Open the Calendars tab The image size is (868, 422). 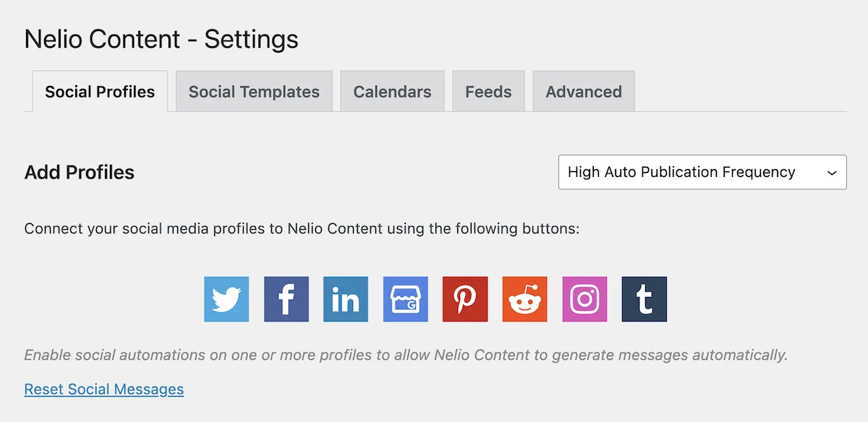click(x=392, y=92)
